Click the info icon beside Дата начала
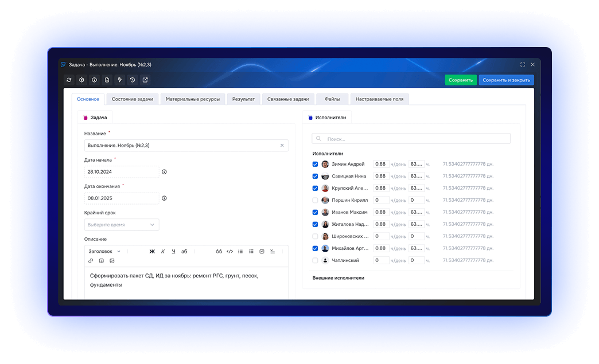Image resolution: width=599 pixels, height=364 pixels. (164, 172)
